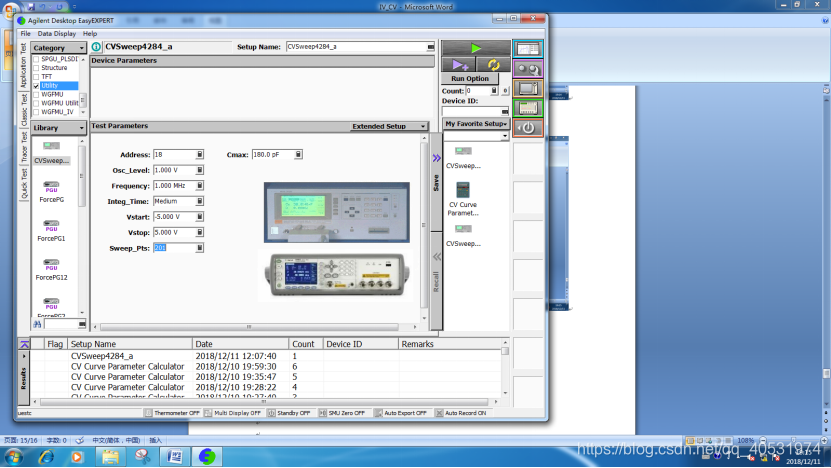Screen dimensions: 831x468
Task: Switch to the Quick Test tab
Action: tap(24, 183)
